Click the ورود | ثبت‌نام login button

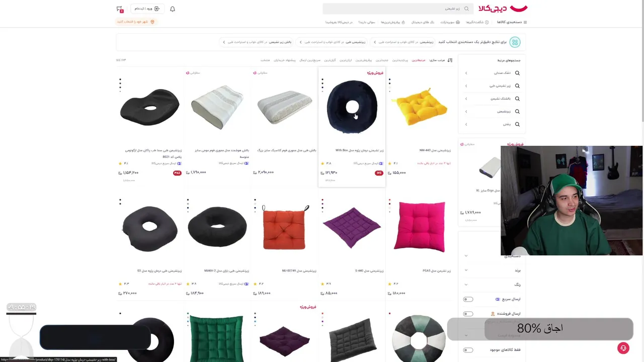[146, 9]
